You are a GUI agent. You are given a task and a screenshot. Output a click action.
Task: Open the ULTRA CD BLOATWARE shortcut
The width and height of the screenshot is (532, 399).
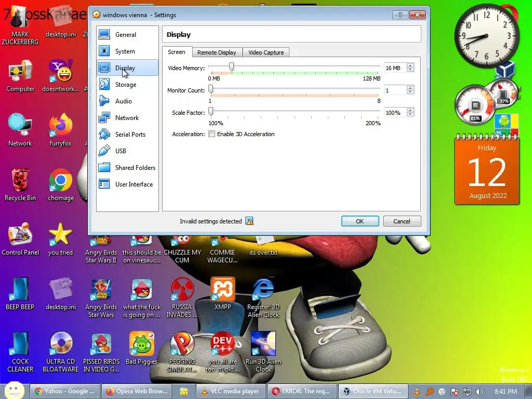point(61,352)
